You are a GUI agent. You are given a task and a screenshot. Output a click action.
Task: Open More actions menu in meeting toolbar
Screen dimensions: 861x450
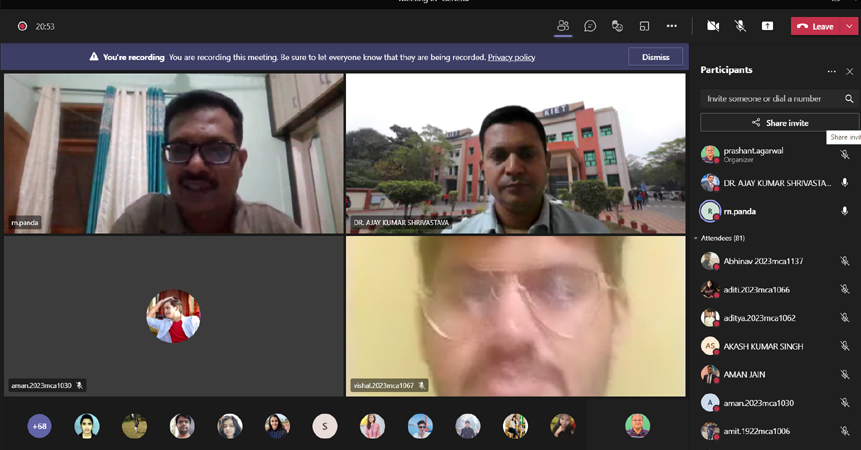point(671,26)
